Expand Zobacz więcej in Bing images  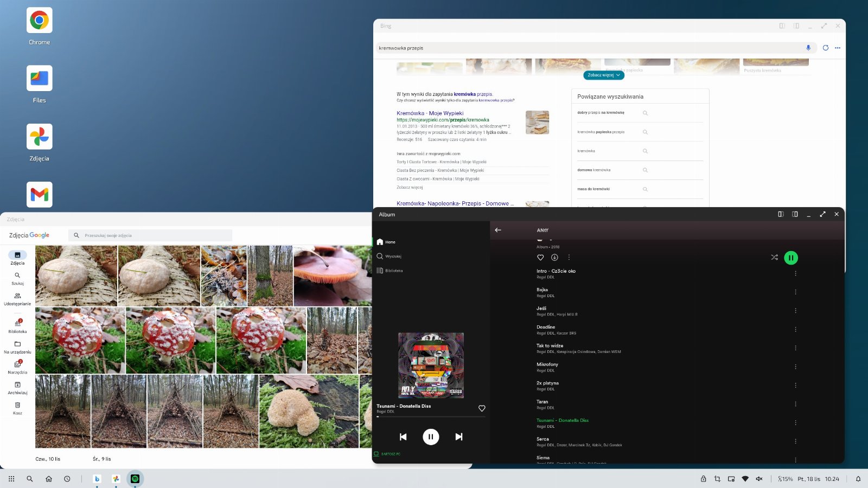click(x=604, y=75)
